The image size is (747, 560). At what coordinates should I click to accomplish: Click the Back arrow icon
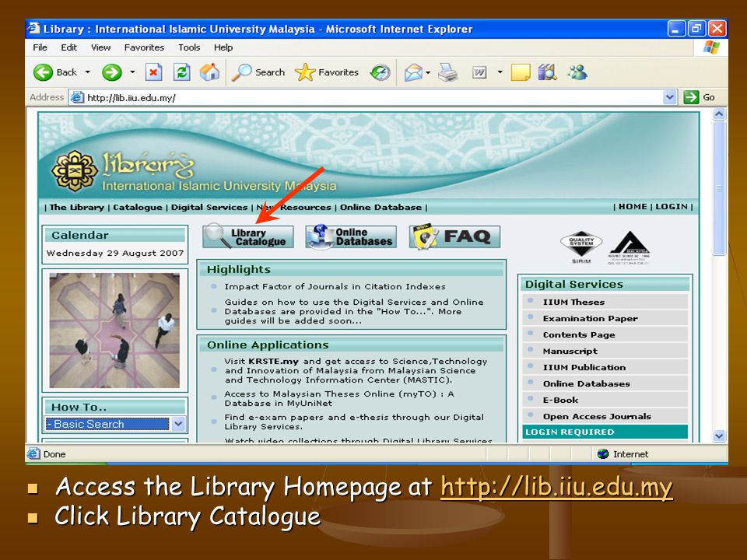[x=43, y=72]
